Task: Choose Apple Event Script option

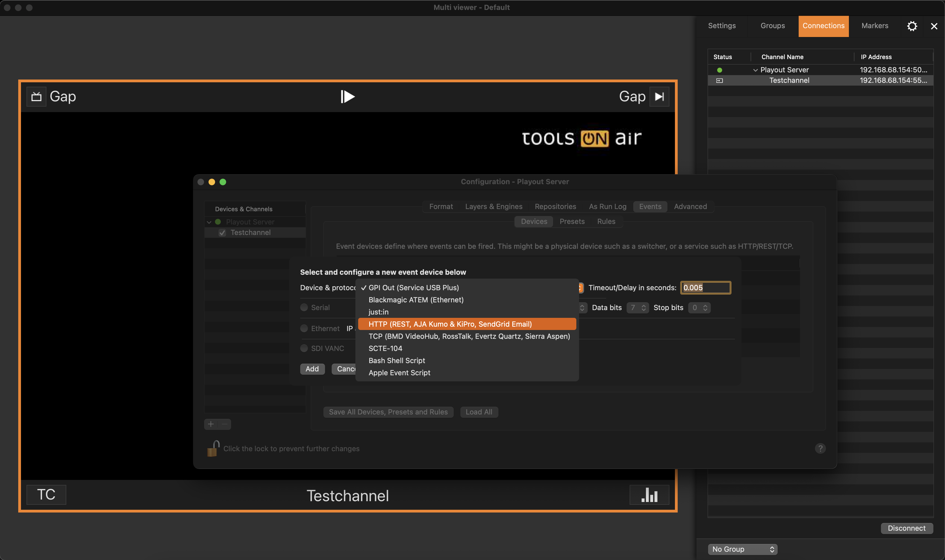Action: [x=467, y=373]
